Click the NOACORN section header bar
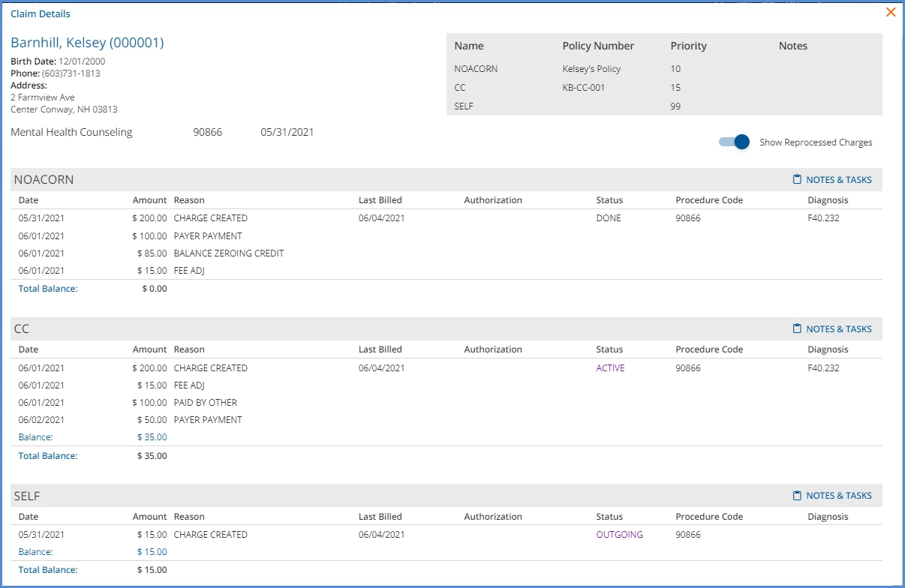 click(446, 180)
